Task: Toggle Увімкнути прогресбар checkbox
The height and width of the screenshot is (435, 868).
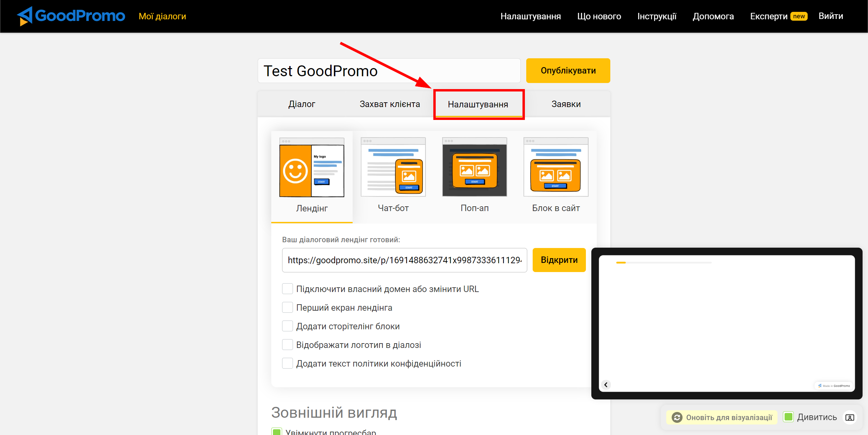Action: [277, 432]
